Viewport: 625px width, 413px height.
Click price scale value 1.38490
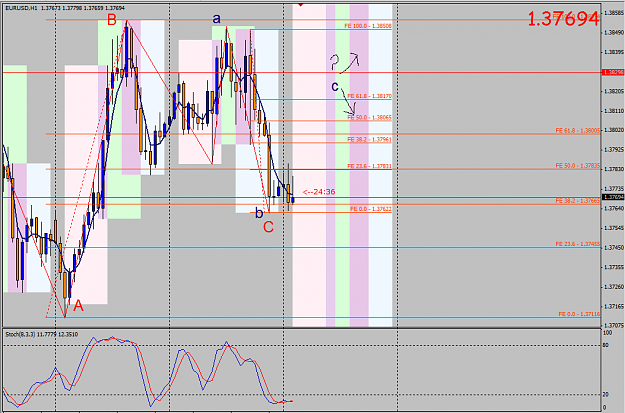pos(613,32)
